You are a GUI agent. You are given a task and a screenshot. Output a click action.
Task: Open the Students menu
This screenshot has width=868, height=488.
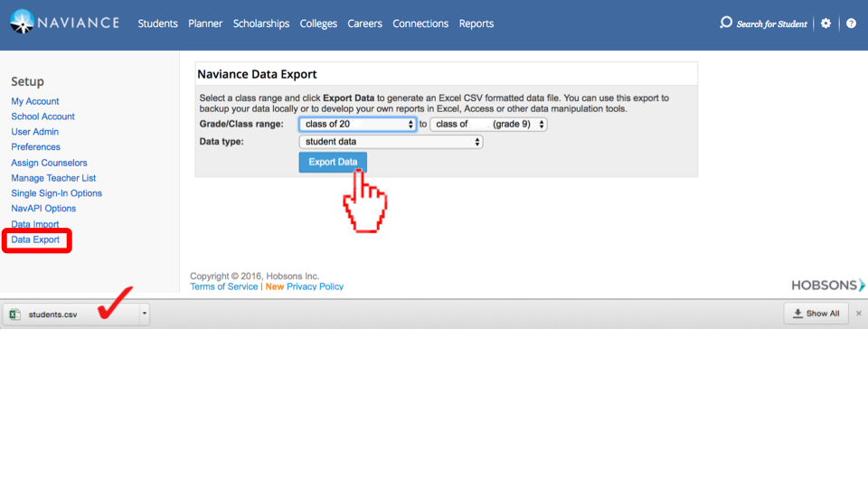(x=157, y=23)
